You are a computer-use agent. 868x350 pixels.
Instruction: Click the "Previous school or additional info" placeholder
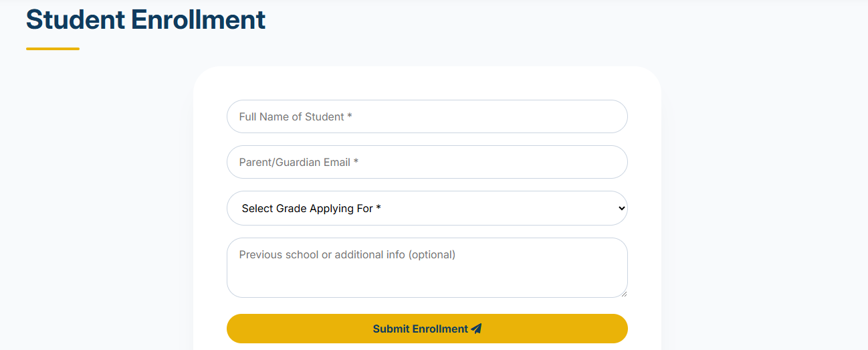346,254
